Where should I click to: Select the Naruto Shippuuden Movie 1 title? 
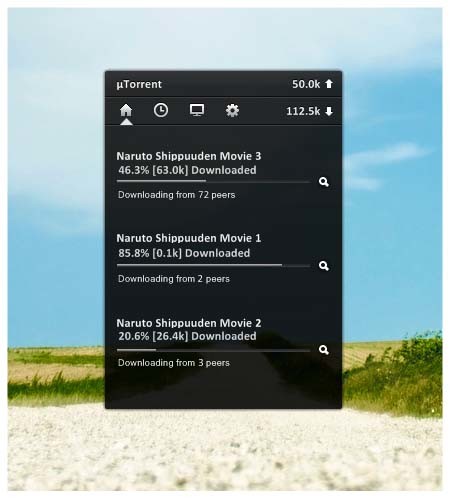(189, 238)
